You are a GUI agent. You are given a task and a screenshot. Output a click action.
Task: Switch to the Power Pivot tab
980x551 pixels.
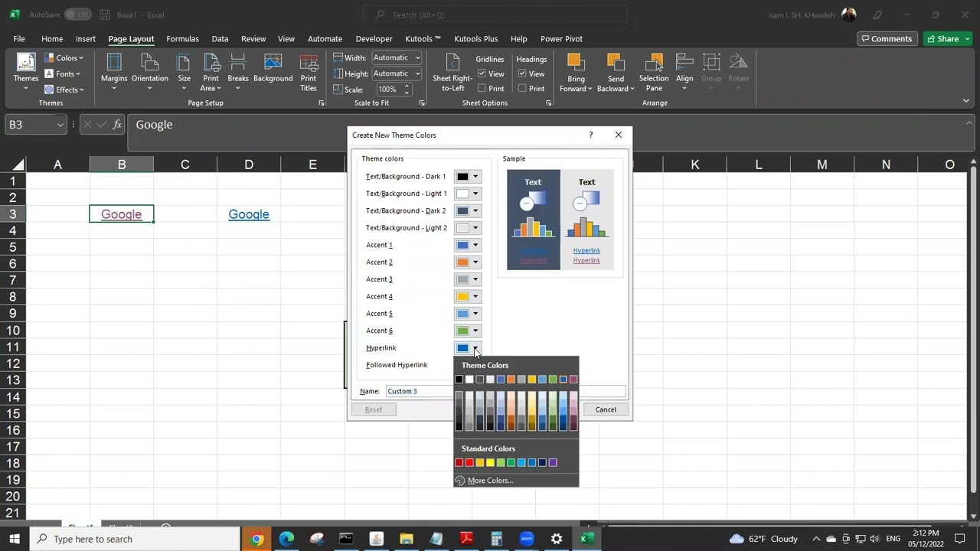pyautogui.click(x=561, y=38)
